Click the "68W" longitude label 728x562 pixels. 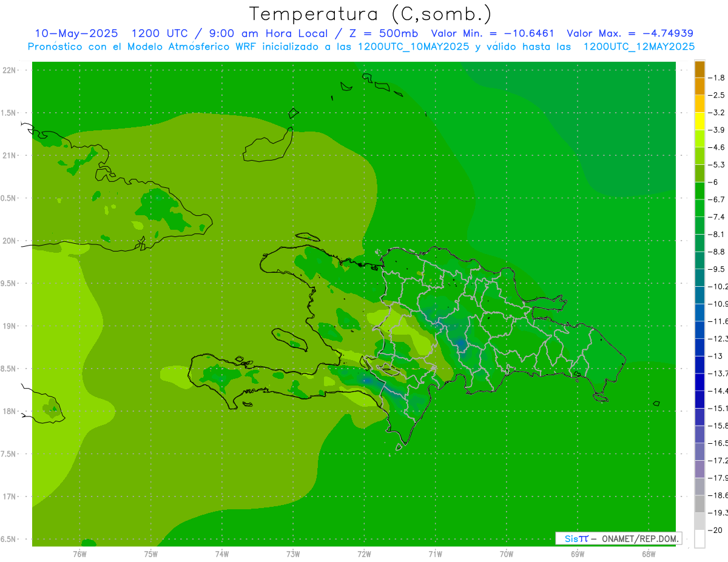tap(649, 554)
